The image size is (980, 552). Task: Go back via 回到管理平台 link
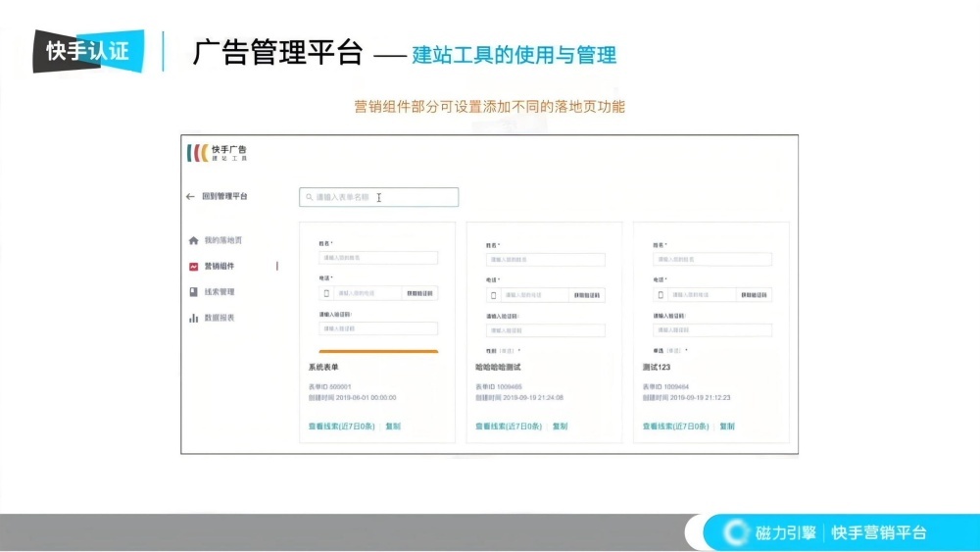tap(224, 196)
